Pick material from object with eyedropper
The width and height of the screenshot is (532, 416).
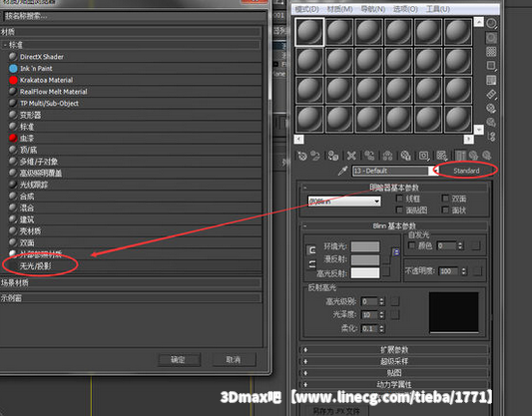click(x=342, y=171)
